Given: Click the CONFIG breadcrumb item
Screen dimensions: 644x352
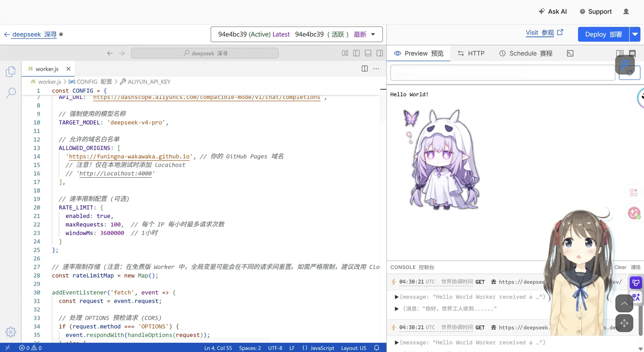Looking at the screenshot, I should (91, 82).
